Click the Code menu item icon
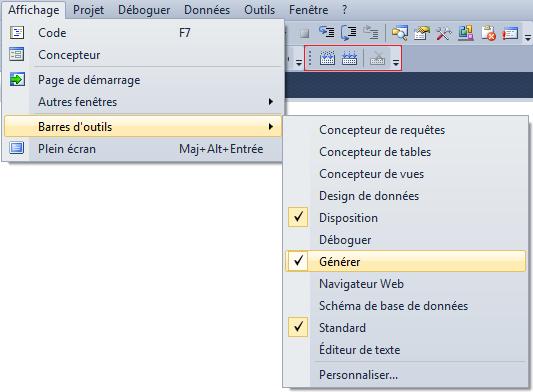The height and width of the screenshot is (392, 533). 17,33
